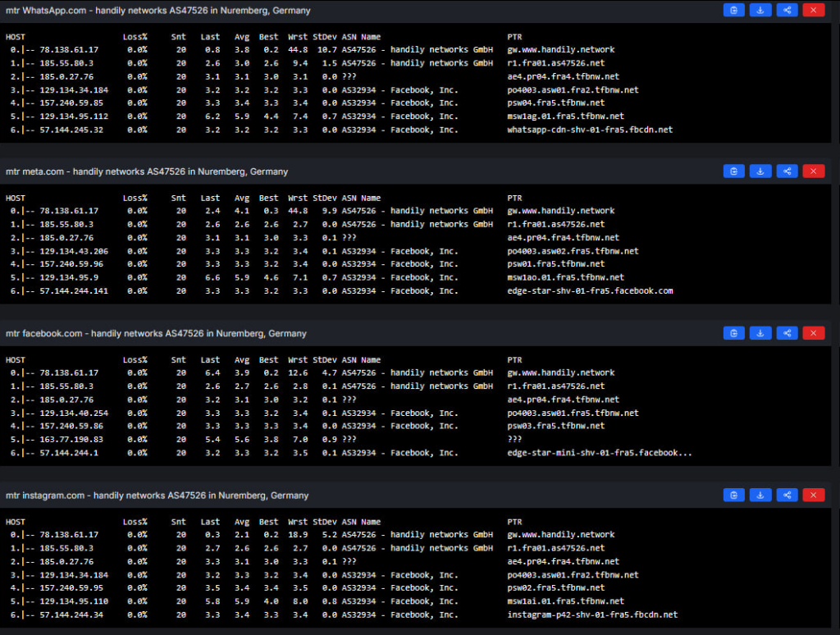Viewport: 840px width, 635px height.
Task: Close the WhatsApp.com mtr panel
Action: point(813,10)
